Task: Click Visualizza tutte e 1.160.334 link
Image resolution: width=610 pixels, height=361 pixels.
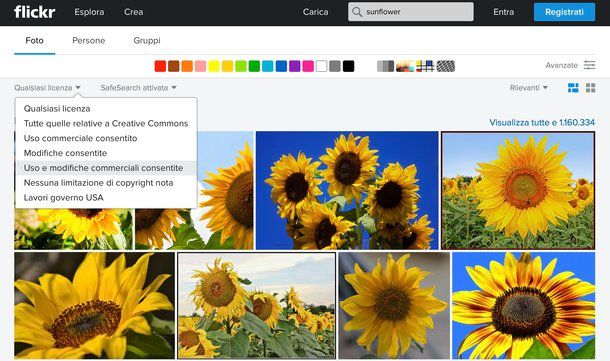Action: pyautogui.click(x=542, y=123)
